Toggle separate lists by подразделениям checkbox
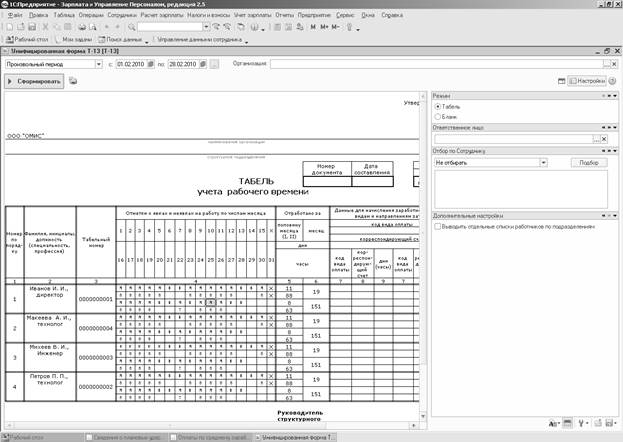The width and height of the screenshot is (623, 442). pyautogui.click(x=437, y=227)
